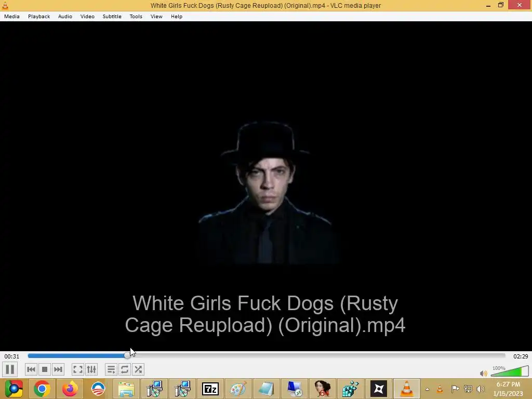Set volume using the green volume slider
Image resolution: width=532 pixels, height=399 pixels.
(x=510, y=371)
